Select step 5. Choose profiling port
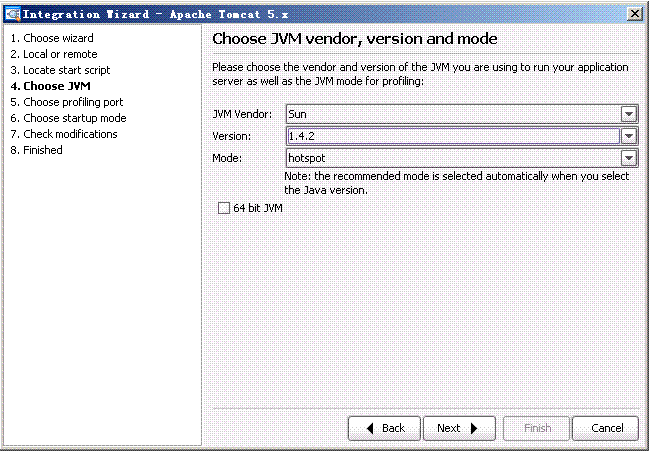 coord(67,102)
